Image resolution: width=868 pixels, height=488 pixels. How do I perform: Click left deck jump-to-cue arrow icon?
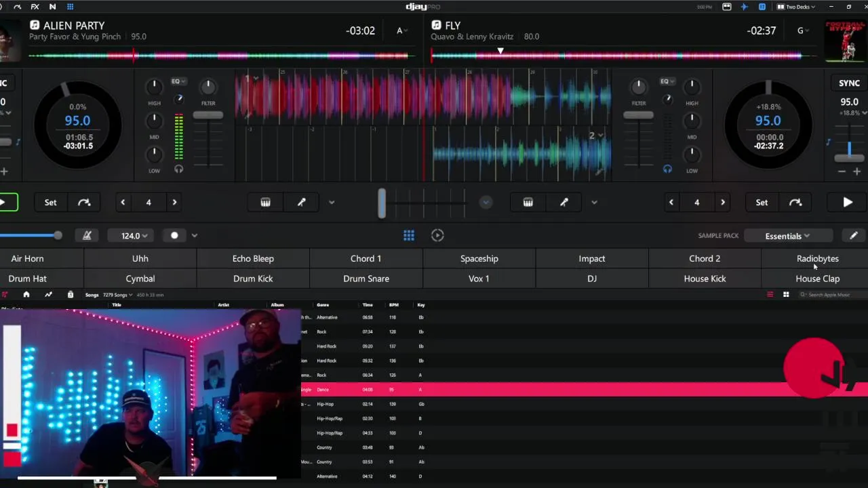pyautogui.click(x=84, y=202)
